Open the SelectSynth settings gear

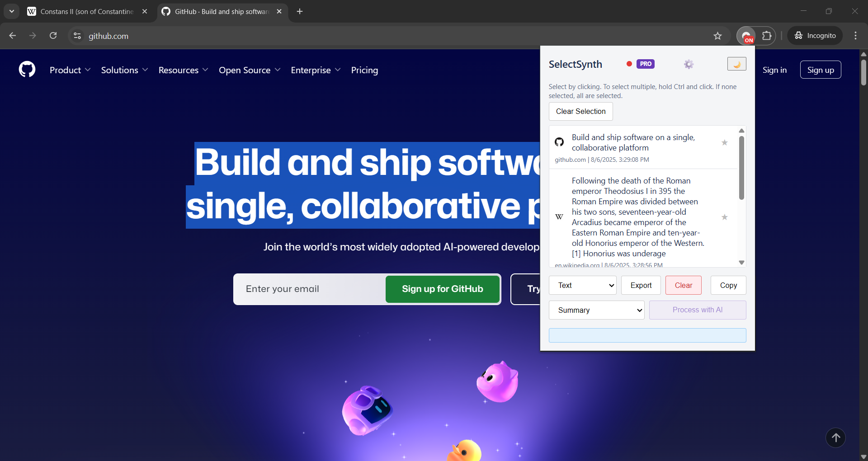coord(689,64)
